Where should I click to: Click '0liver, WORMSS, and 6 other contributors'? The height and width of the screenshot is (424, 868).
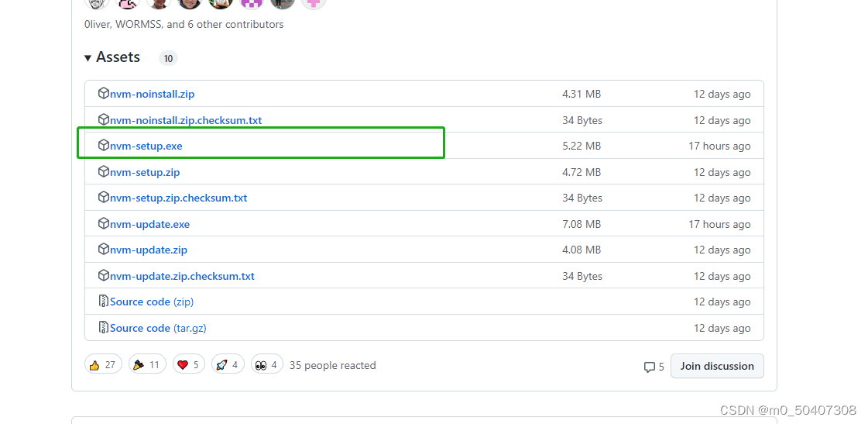[184, 24]
